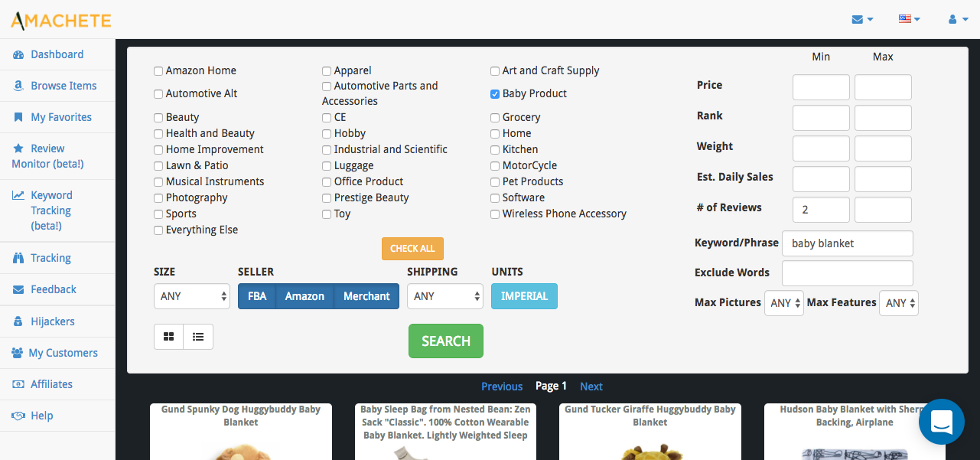Click the Help handshake icon
Screen dimensions: 980x460
point(18,416)
